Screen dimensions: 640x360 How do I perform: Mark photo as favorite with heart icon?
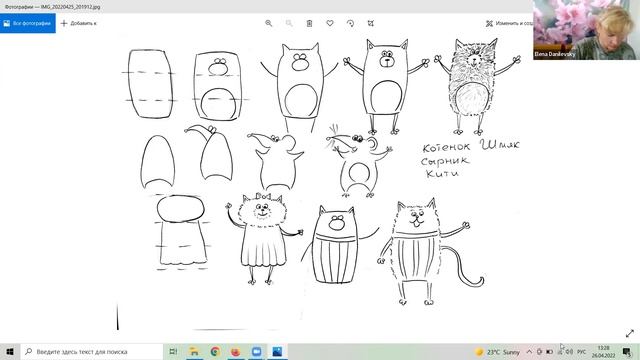pyautogui.click(x=330, y=23)
